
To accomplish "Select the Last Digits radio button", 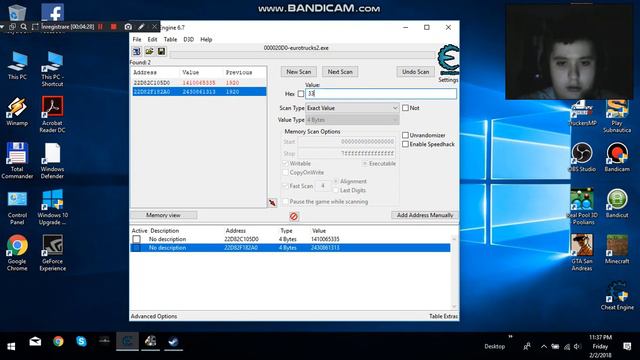I will (336, 190).
